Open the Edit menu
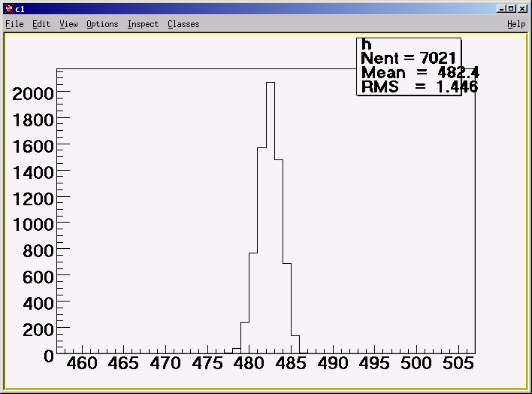 41,24
